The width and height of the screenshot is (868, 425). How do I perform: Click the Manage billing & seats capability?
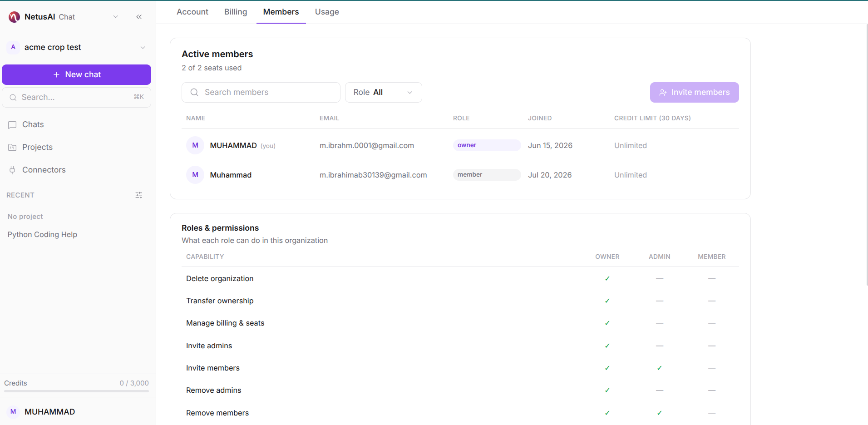225,323
